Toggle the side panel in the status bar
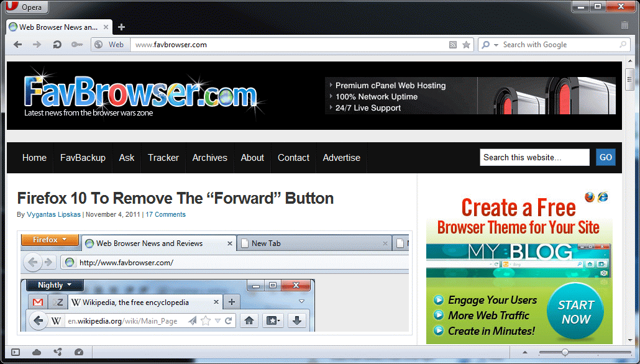The width and height of the screenshot is (640, 364). click(x=16, y=352)
